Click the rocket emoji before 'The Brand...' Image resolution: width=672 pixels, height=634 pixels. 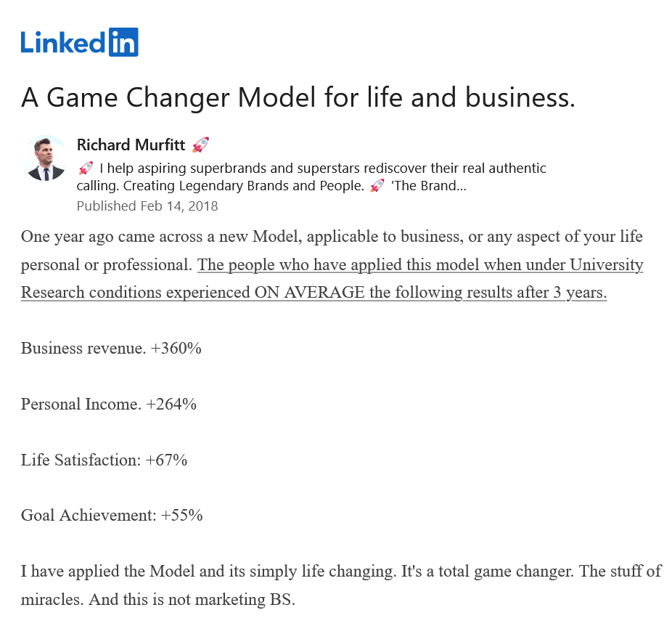[x=377, y=186]
